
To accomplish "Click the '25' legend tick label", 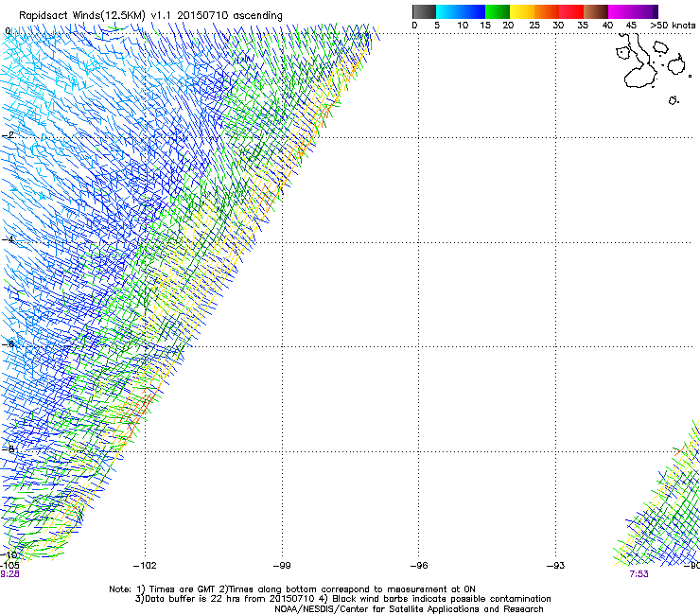I will coord(534,26).
